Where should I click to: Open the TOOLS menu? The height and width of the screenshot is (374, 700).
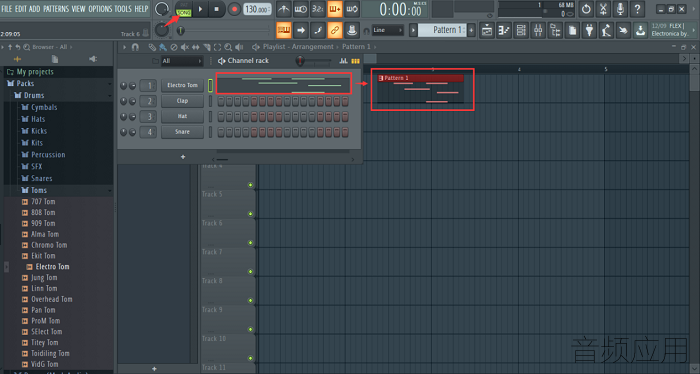point(123,9)
